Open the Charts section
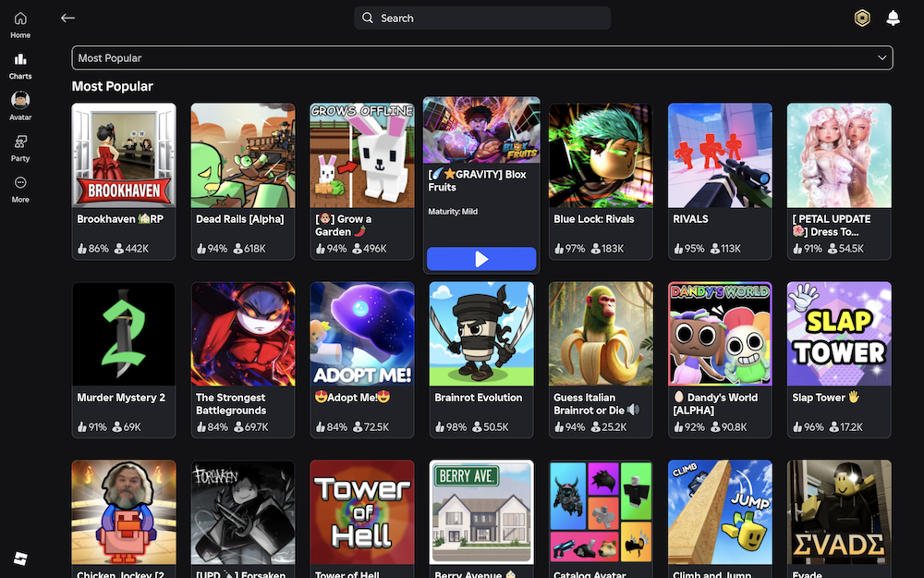The image size is (924, 578). click(x=20, y=66)
